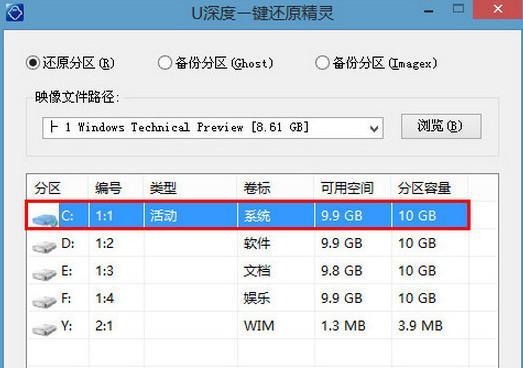
Task: Click the E: drive icon
Action: click(44, 274)
